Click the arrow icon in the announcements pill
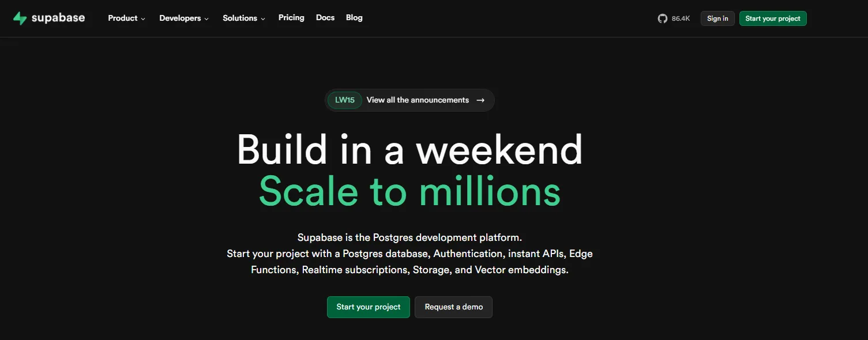Viewport: 868px width, 340px height. click(x=480, y=100)
